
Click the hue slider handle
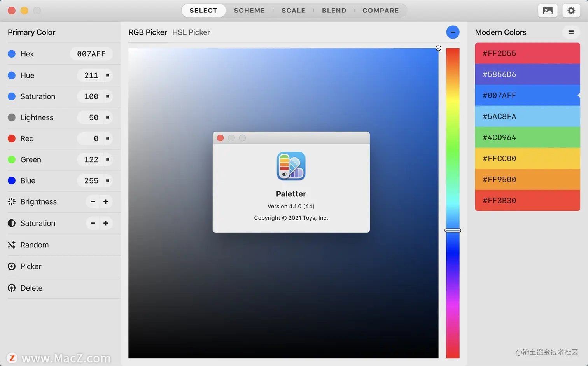(453, 231)
